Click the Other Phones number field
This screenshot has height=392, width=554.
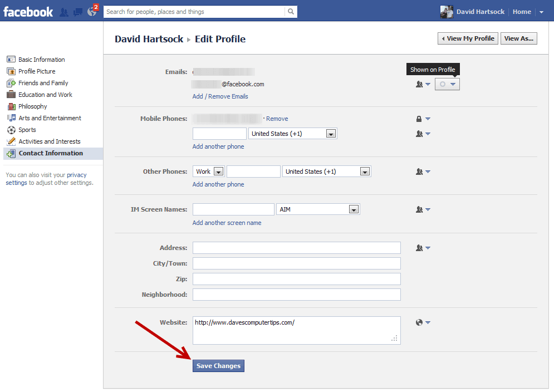point(253,171)
